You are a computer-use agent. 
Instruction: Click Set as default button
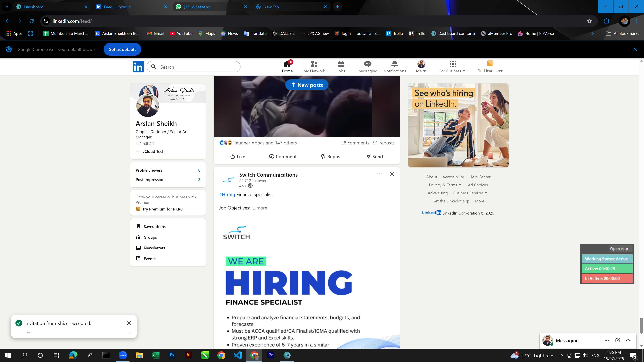tap(122, 49)
